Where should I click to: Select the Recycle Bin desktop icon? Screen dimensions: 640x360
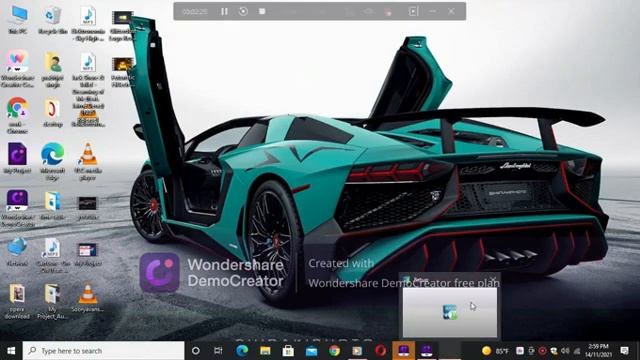point(53,20)
